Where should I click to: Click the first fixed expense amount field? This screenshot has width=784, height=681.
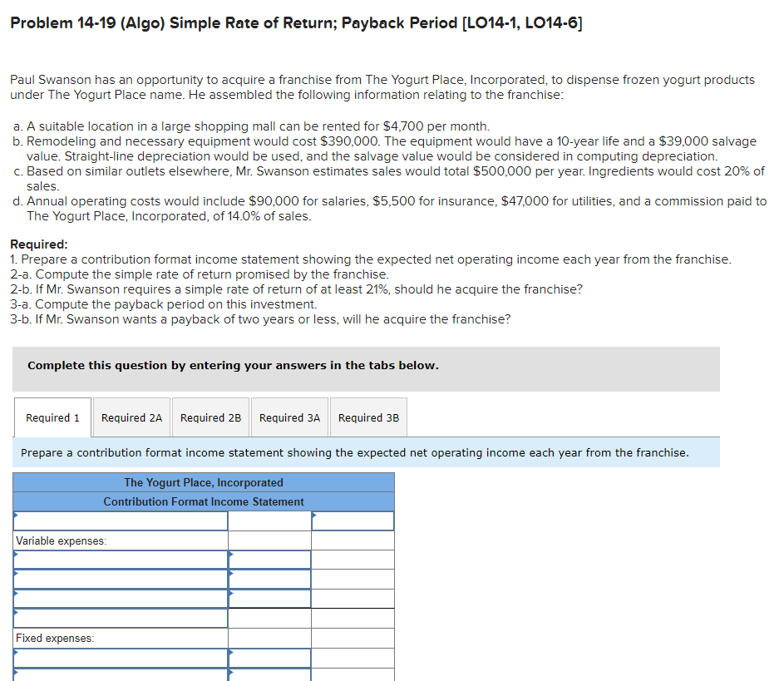click(x=268, y=658)
